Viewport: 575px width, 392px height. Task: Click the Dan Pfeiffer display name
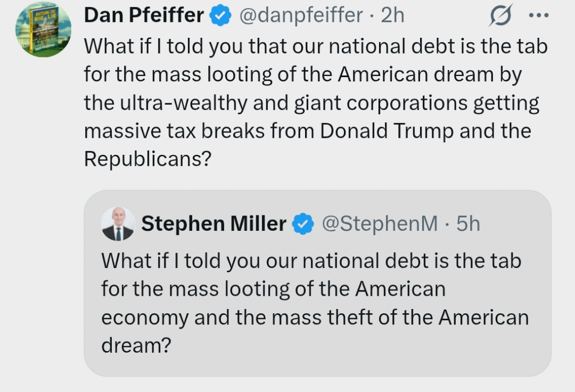tap(144, 16)
